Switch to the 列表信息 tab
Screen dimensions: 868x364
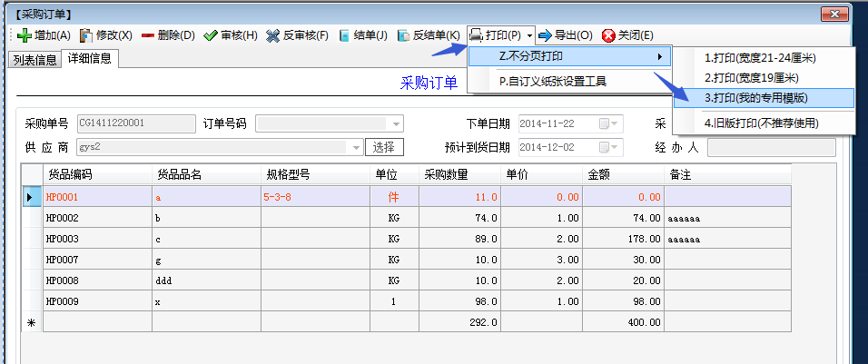35,60
